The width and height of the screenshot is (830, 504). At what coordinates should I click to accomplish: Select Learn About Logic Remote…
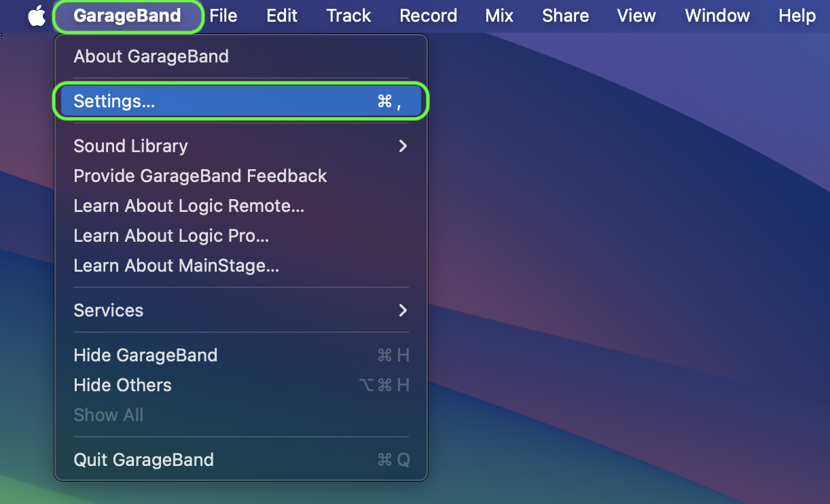pos(241,206)
